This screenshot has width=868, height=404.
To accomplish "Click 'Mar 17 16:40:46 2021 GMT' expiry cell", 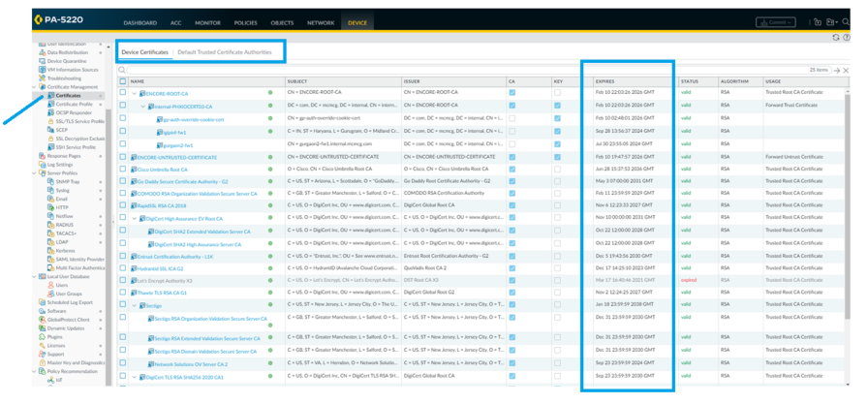I will (625, 280).
